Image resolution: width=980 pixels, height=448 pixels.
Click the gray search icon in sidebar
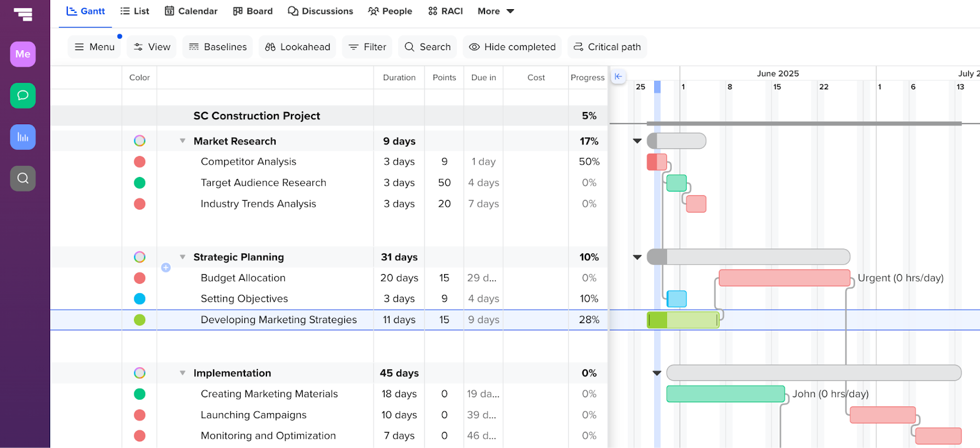[x=23, y=178]
